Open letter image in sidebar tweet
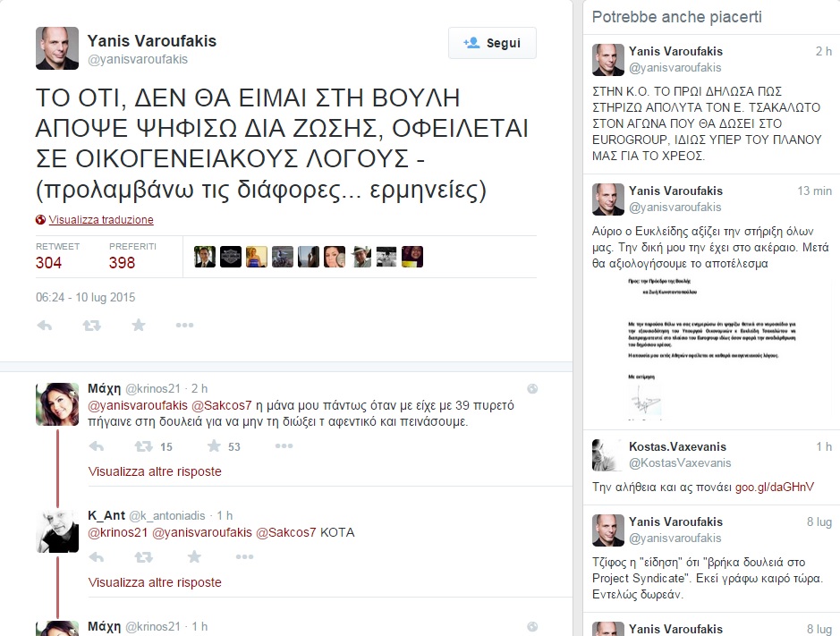The height and width of the screenshot is (636, 840). point(711,348)
